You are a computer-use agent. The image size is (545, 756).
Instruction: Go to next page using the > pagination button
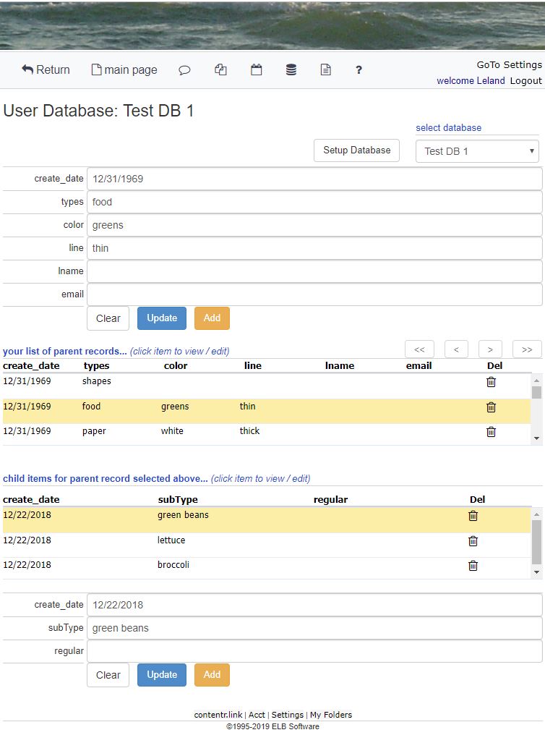(490, 349)
